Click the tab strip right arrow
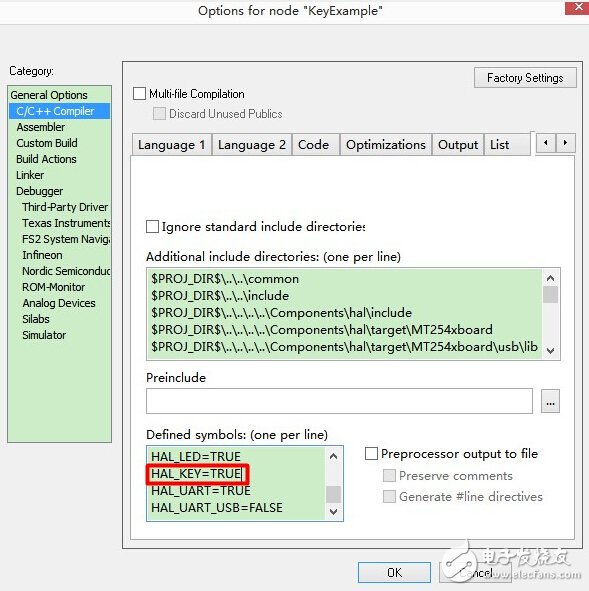The width and height of the screenshot is (589, 591). tap(565, 143)
